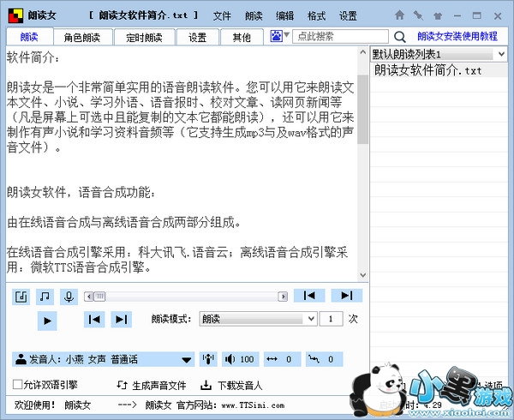This screenshot has height=420, width=514.
Task: Click the 点此搜索 search field
Action: click(x=340, y=36)
